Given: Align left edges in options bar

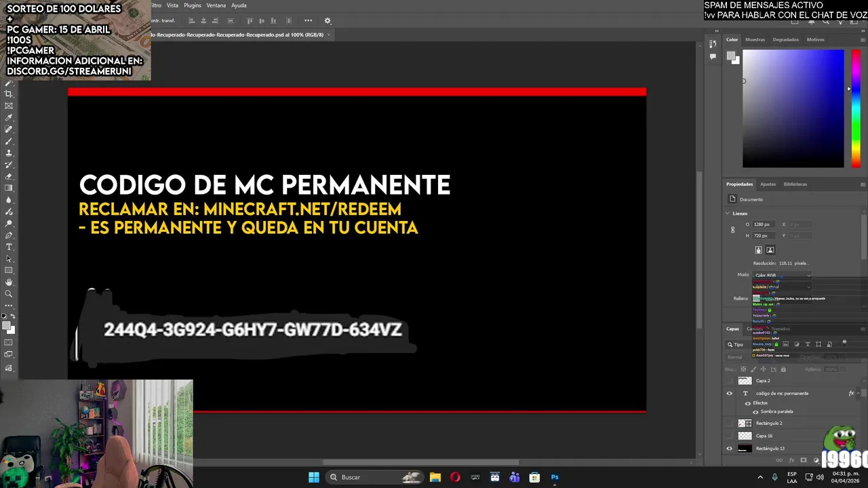Looking at the screenshot, I should (x=191, y=20).
